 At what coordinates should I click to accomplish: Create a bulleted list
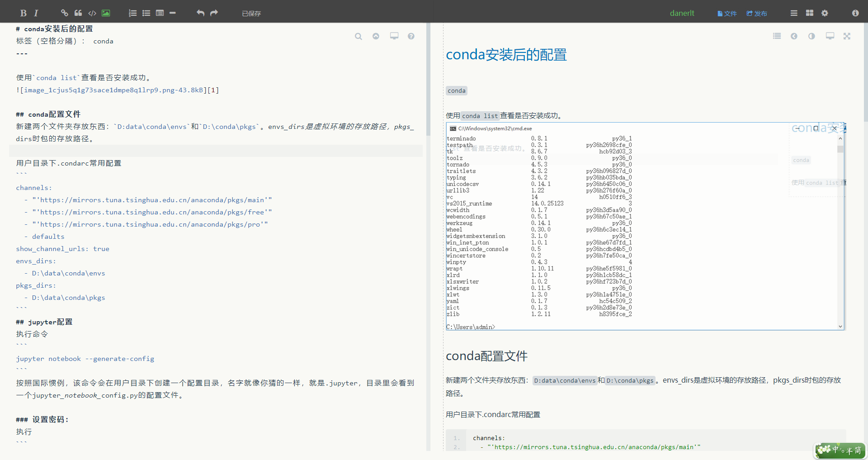tap(146, 13)
